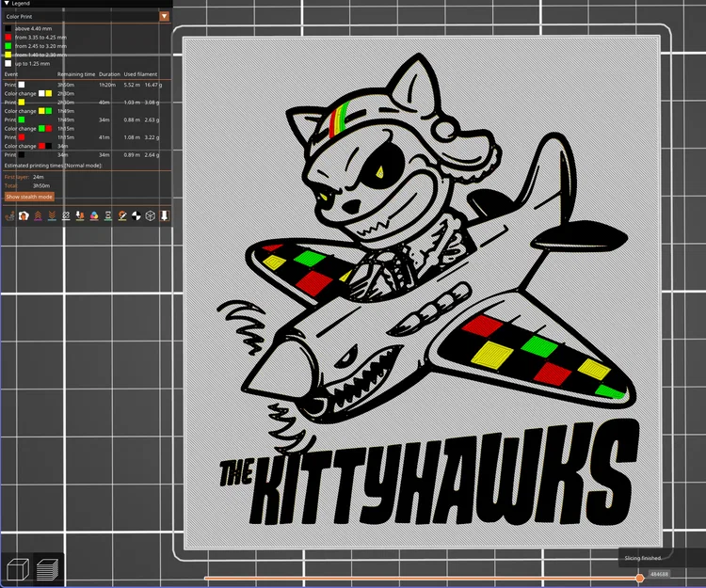Click green-to-red Color change row label
This screenshot has width=706, height=588.
pyautogui.click(x=21, y=129)
